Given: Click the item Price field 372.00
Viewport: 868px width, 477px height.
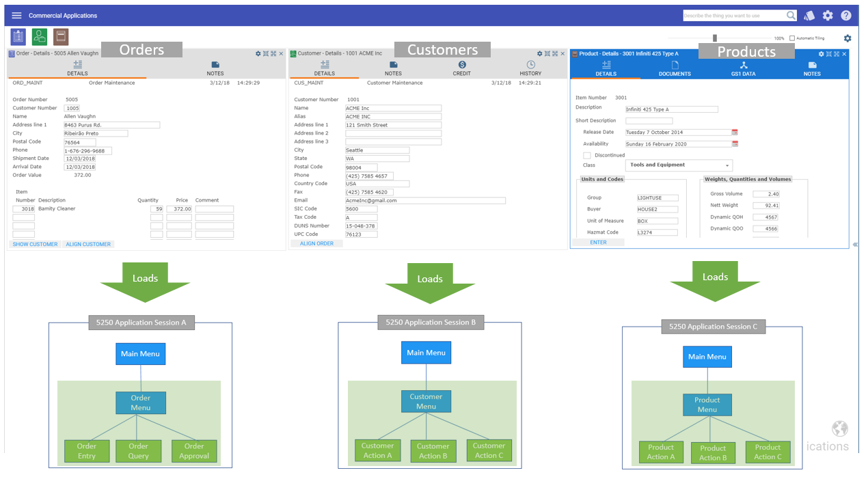Looking at the screenshot, I should (179, 209).
